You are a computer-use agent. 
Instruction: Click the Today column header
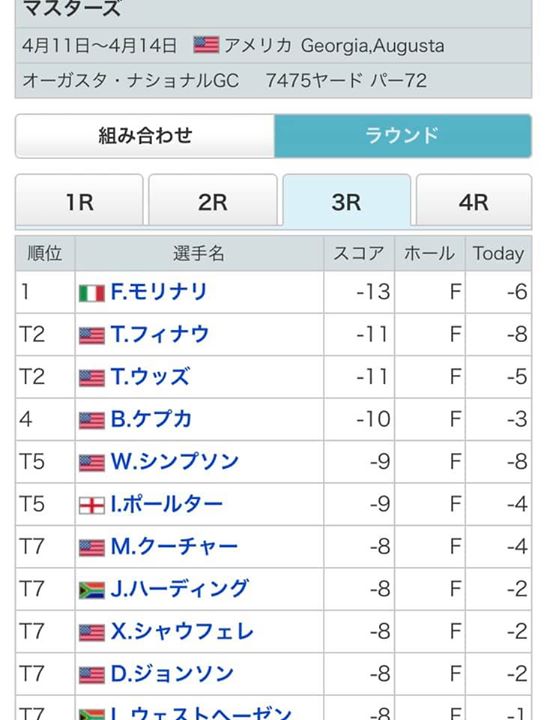click(x=498, y=253)
